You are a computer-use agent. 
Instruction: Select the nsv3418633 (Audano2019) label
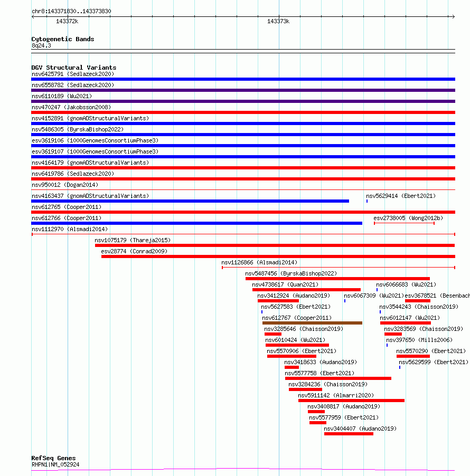[321, 362]
